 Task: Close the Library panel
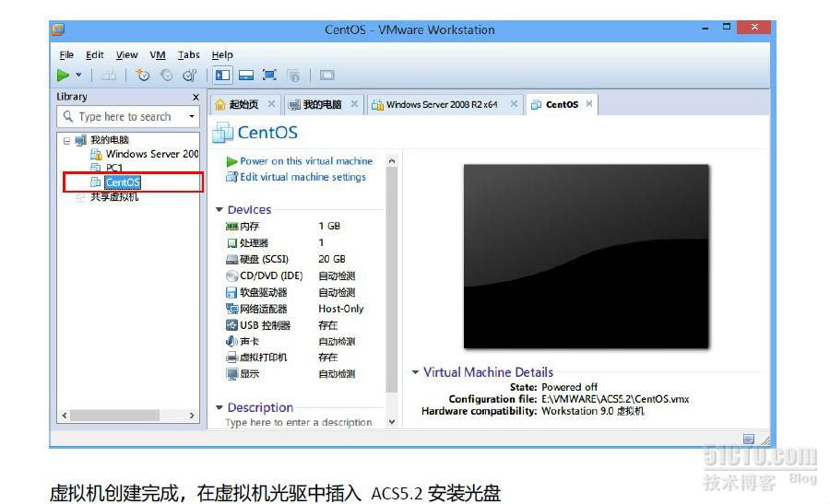pos(196,98)
